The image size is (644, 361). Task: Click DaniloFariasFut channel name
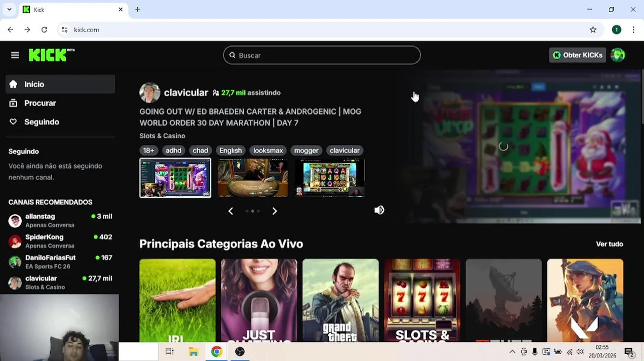pyautogui.click(x=51, y=258)
